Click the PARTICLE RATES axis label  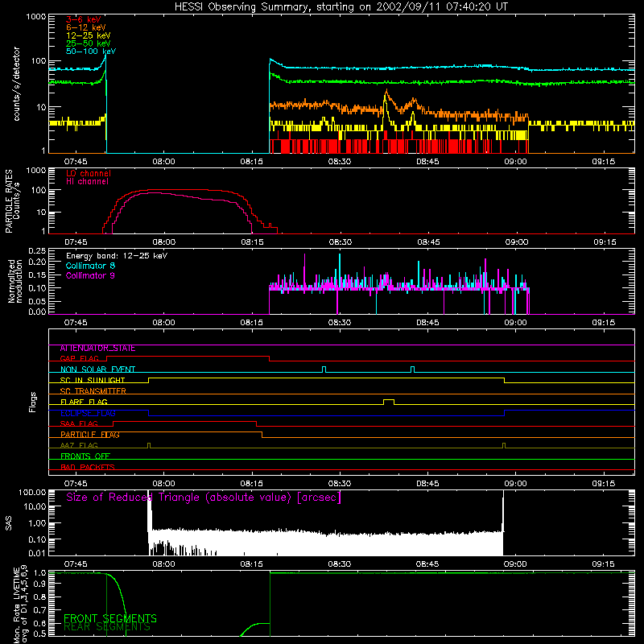pos(9,201)
